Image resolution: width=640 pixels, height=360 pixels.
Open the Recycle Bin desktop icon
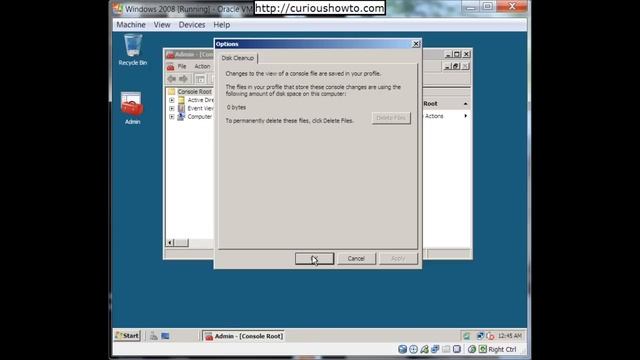click(133, 49)
